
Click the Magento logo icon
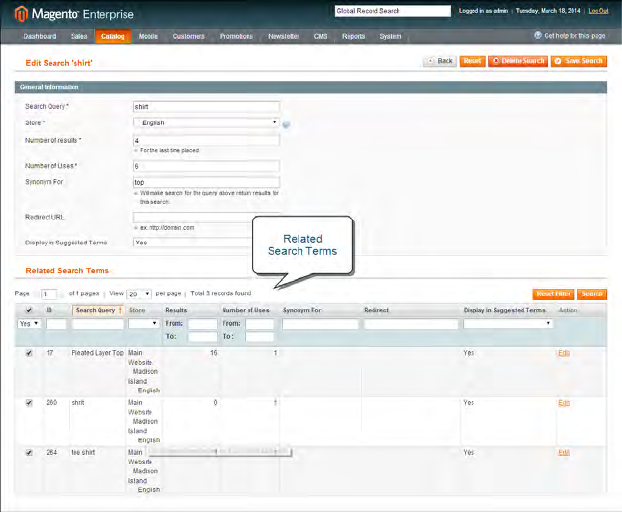coord(21,14)
